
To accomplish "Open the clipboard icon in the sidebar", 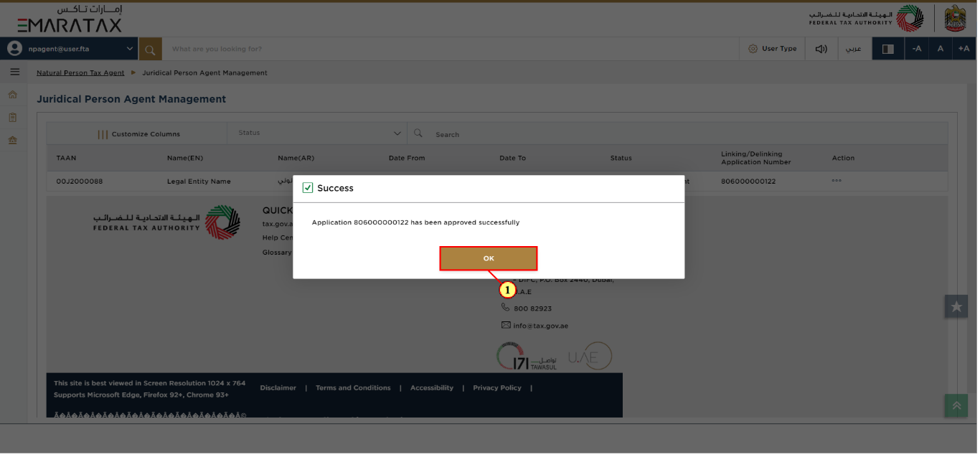I will (12, 117).
